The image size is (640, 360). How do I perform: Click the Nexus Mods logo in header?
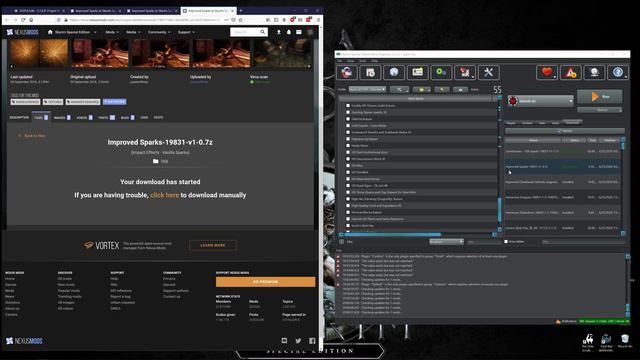pos(22,32)
